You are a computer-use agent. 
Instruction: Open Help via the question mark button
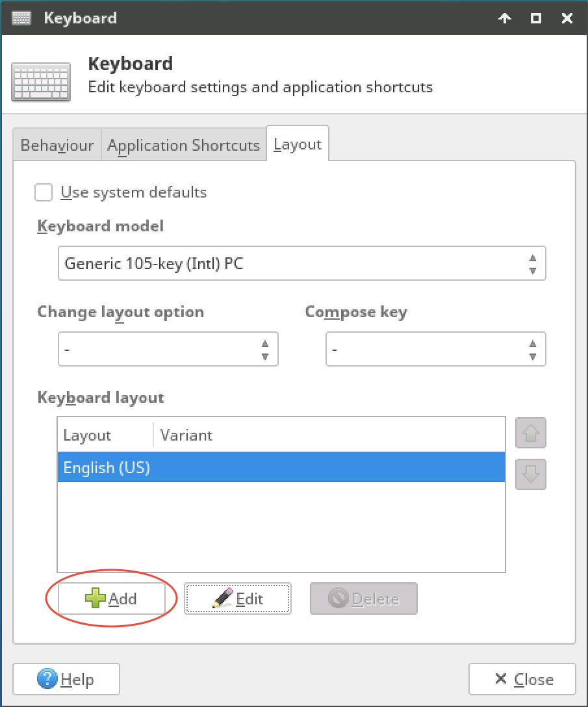tap(66, 679)
